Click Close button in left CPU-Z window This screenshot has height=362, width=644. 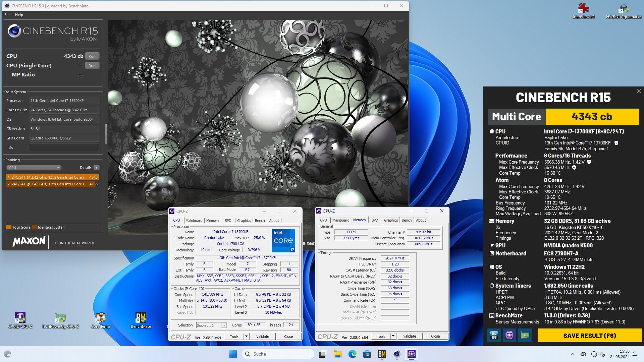click(288, 337)
